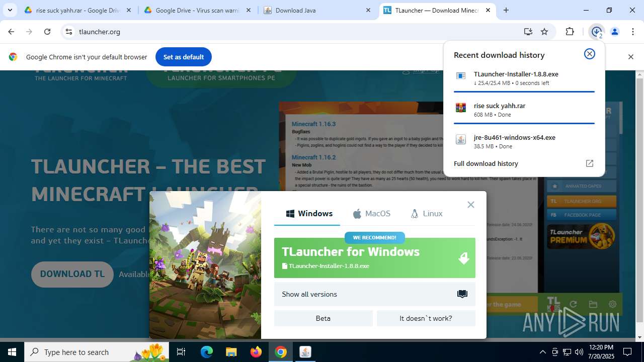The width and height of the screenshot is (644, 362).
Task: Open a new browser tab
Action: 506,10
